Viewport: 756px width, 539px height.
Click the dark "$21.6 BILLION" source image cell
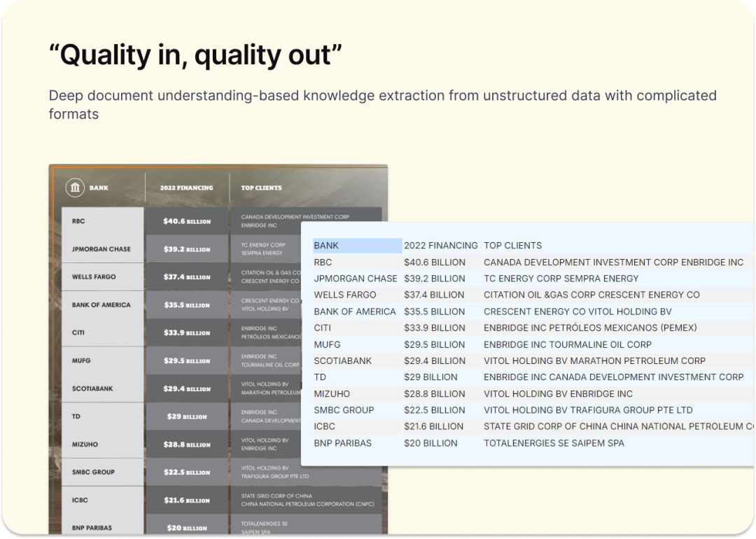(x=187, y=500)
